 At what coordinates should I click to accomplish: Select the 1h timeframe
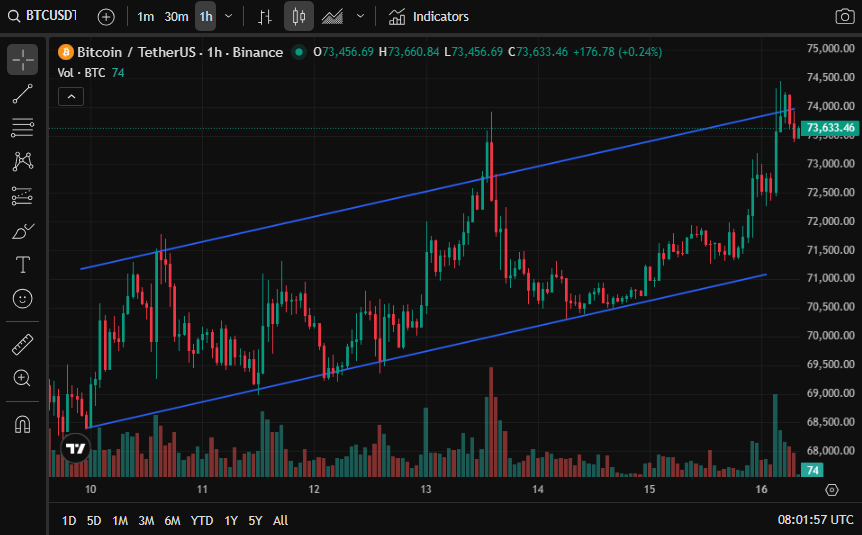206,16
